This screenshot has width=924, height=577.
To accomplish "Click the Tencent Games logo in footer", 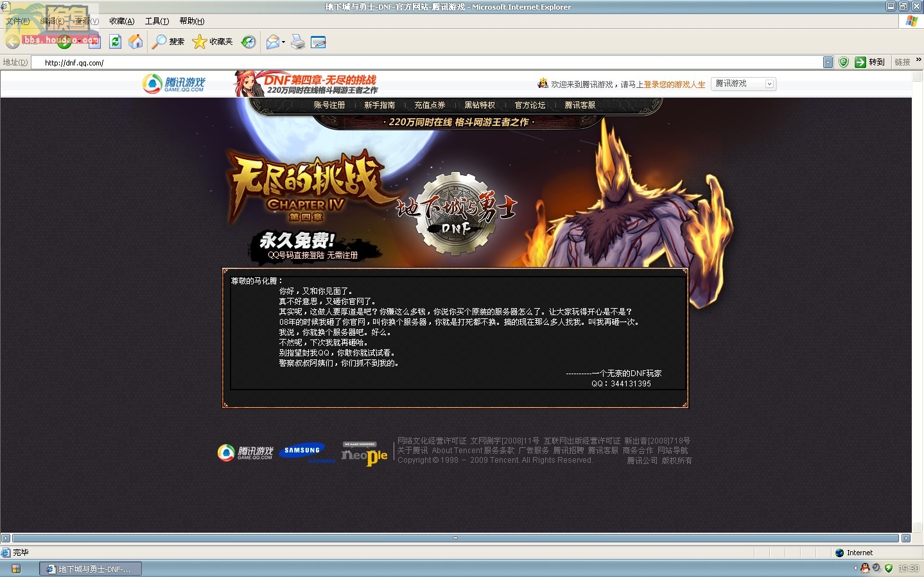I will click(245, 452).
